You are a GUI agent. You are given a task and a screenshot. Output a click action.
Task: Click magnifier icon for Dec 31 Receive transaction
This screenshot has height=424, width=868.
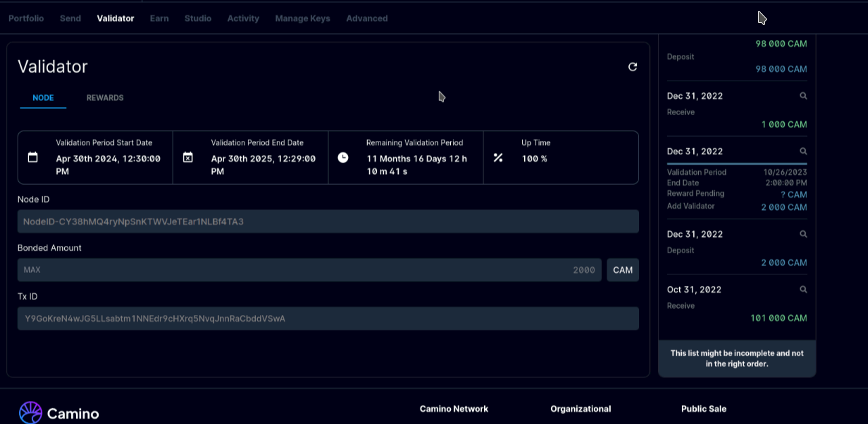[x=803, y=96]
